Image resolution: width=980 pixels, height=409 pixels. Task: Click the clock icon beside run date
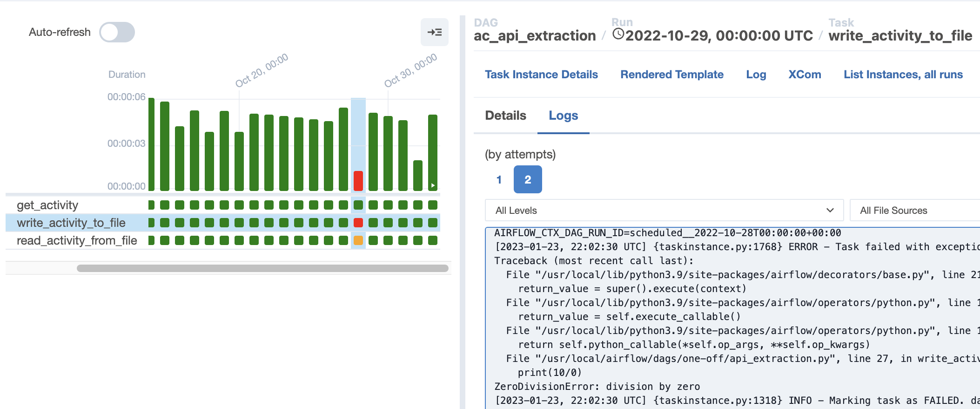coord(618,34)
